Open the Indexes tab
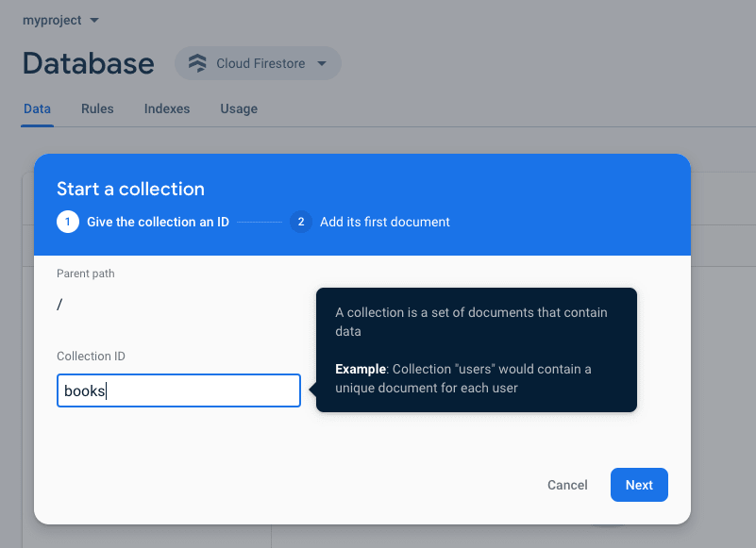The height and width of the screenshot is (548, 756). click(x=166, y=108)
